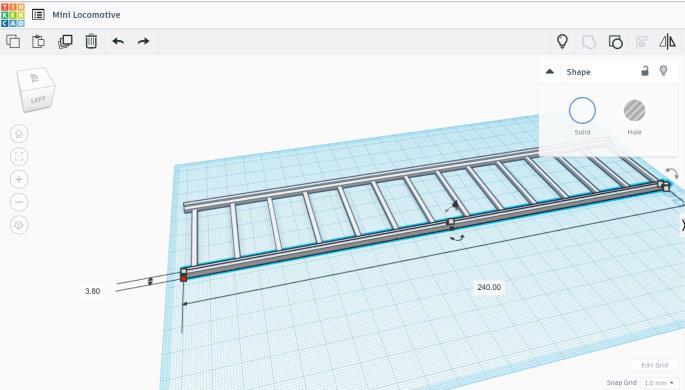Expand the side panel chevron at right edge
The height and width of the screenshot is (390, 685).
[683, 224]
